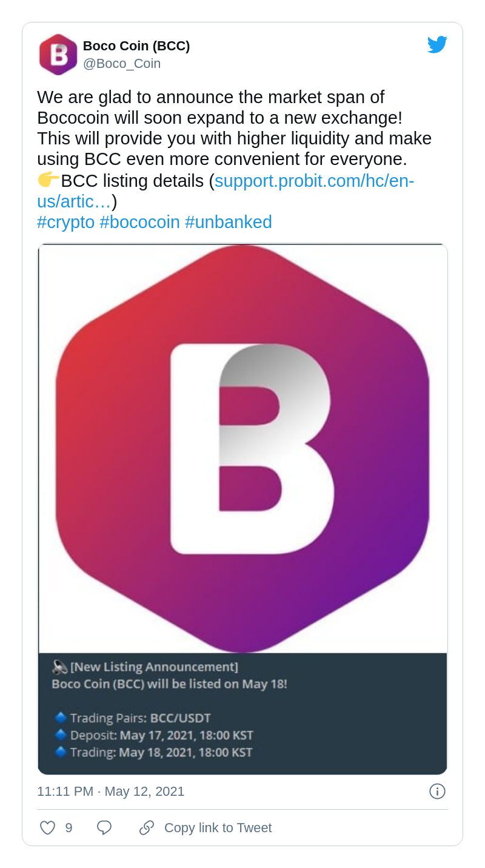The width and height of the screenshot is (485, 868).
Task: Open the #bococoin hashtag
Action: point(140,222)
